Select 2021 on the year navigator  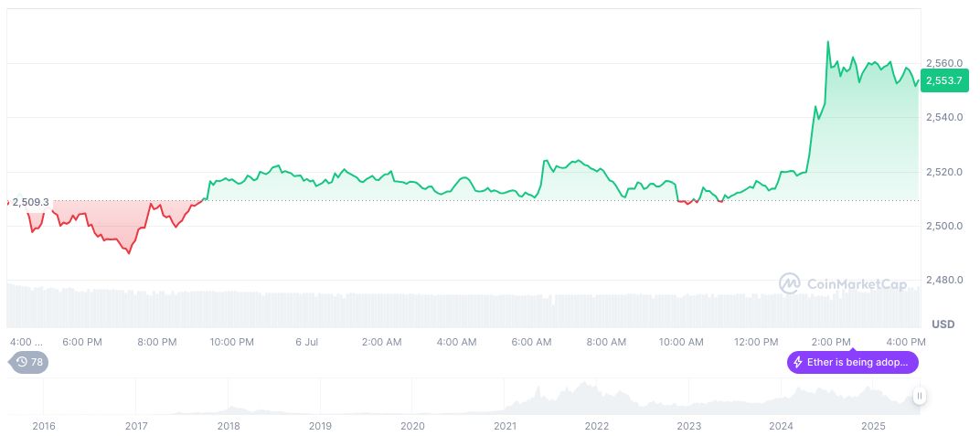pos(505,426)
